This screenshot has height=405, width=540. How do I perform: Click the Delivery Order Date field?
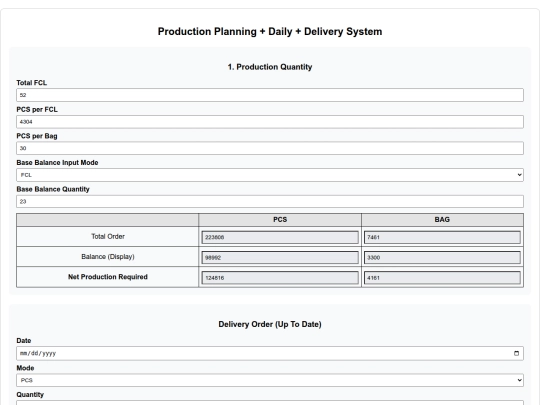coord(270,353)
